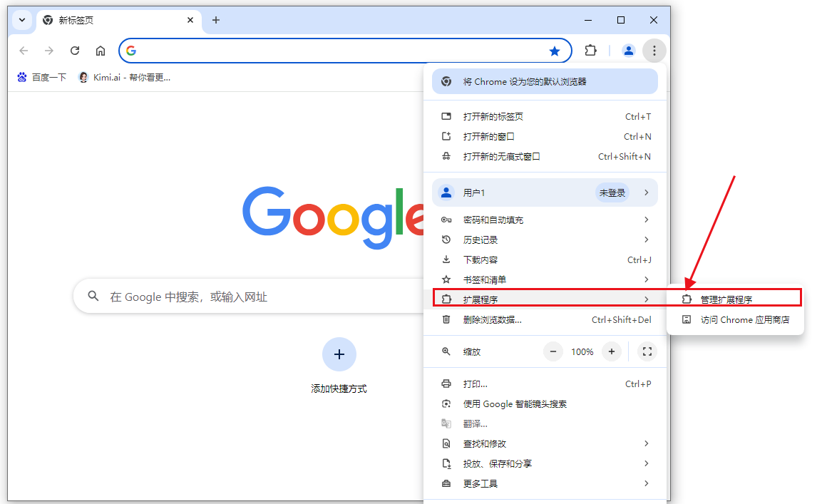Open 历史记录 menu item
This screenshot has width=817, height=504.
coord(545,240)
